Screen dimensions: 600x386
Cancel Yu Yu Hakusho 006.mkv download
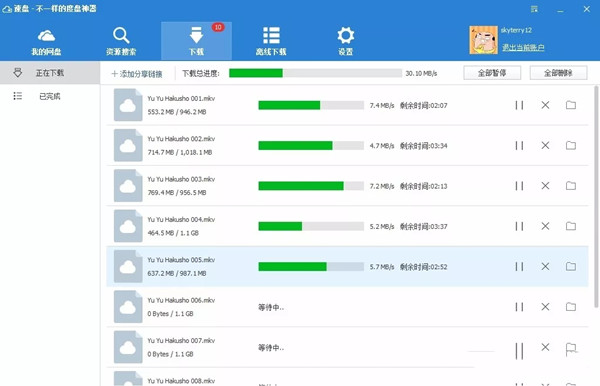(x=545, y=306)
